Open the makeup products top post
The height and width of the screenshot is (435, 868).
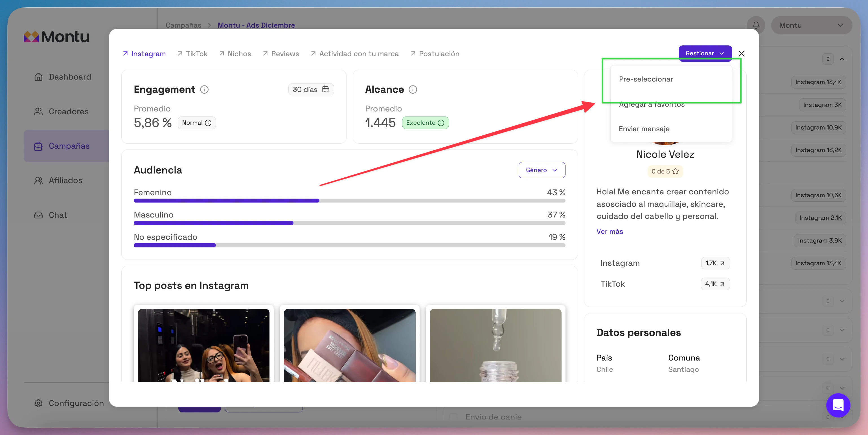tap(349, 345)
